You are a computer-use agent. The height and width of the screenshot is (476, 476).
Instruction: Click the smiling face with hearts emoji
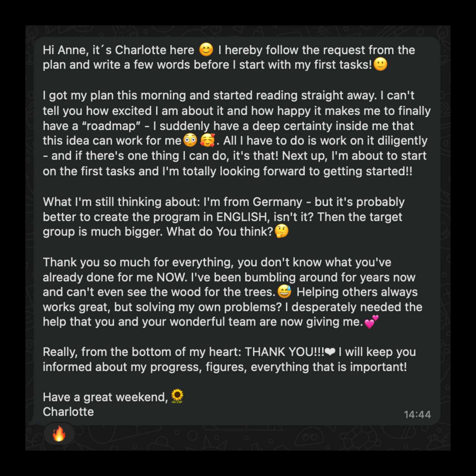[208, 140]
